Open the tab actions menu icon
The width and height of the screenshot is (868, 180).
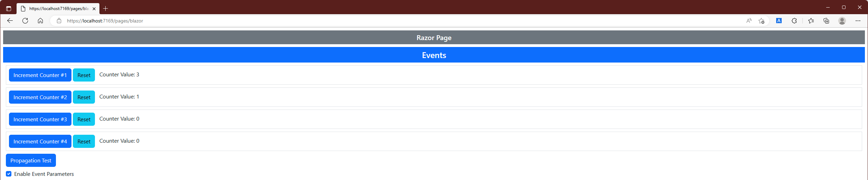coord(9,9)
